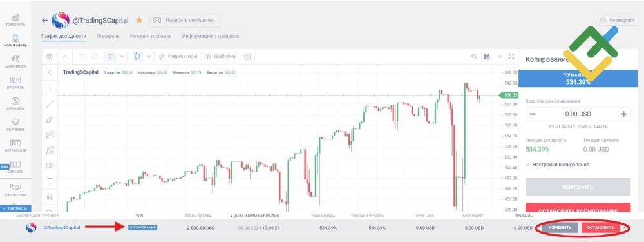
Task: Open the Торговать section in the sidebar
Action: pyautogui.click(x=15, y=20)
